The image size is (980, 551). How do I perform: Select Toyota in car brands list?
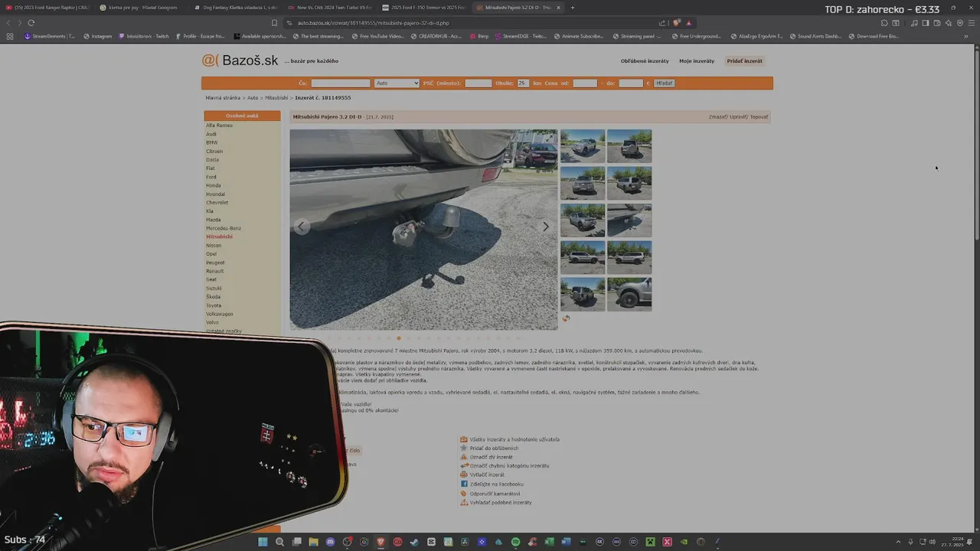(x=214, y=305)
